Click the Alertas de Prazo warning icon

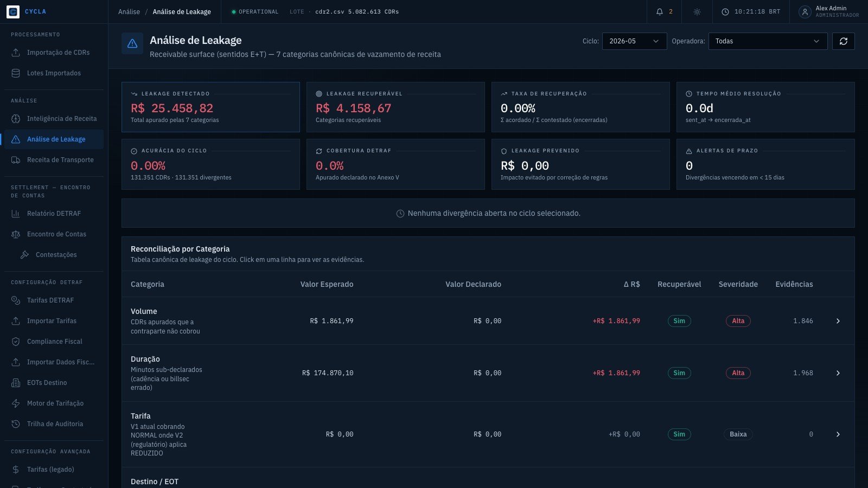tap(689, 151)
